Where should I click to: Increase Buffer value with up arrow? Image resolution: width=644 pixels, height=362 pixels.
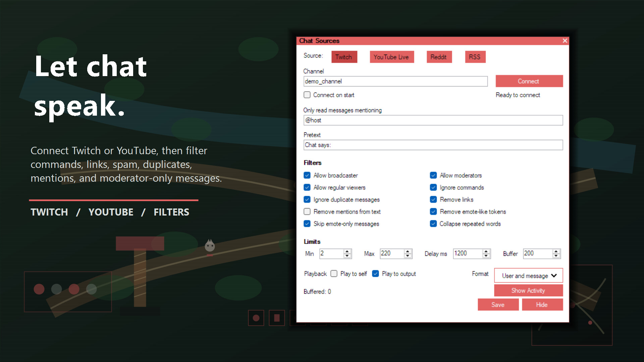pyautogui.click(x=556, y=251)
